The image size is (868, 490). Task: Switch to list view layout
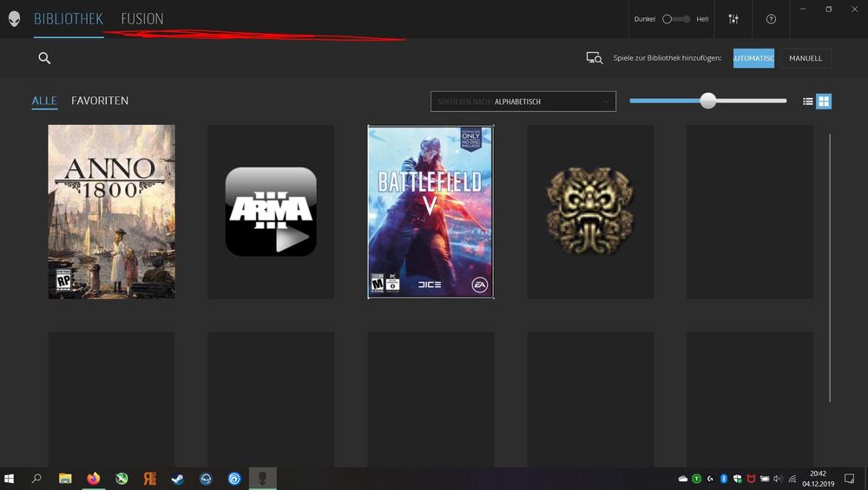(808, 101)
